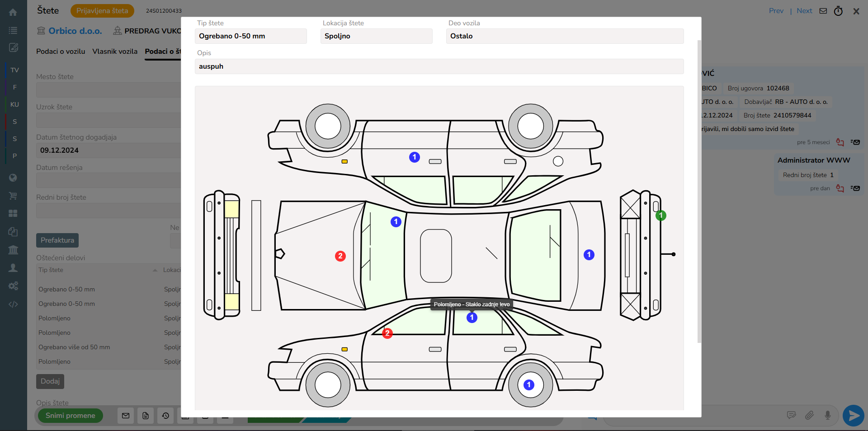The height and width of the screenshot is (431, 868).
Task: Go to Prev record
Action: pyautogui.click(x=776, y=11)
